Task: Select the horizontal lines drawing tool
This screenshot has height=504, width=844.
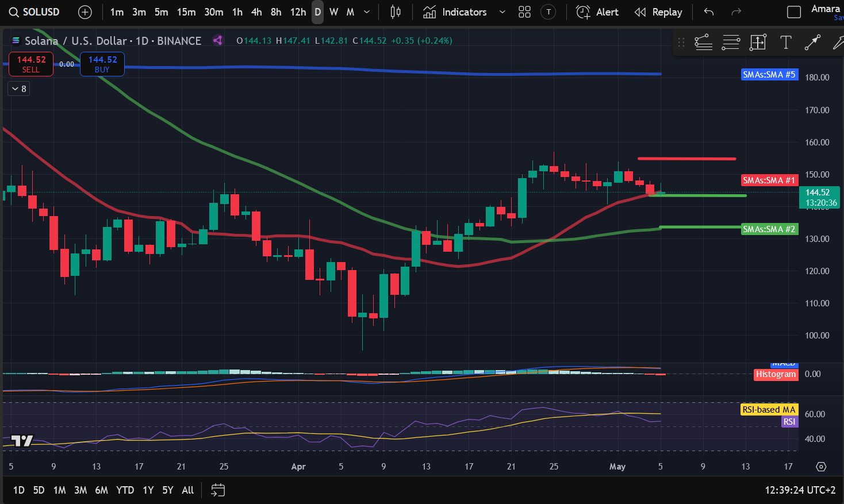Action: click(x=731, y=43)
